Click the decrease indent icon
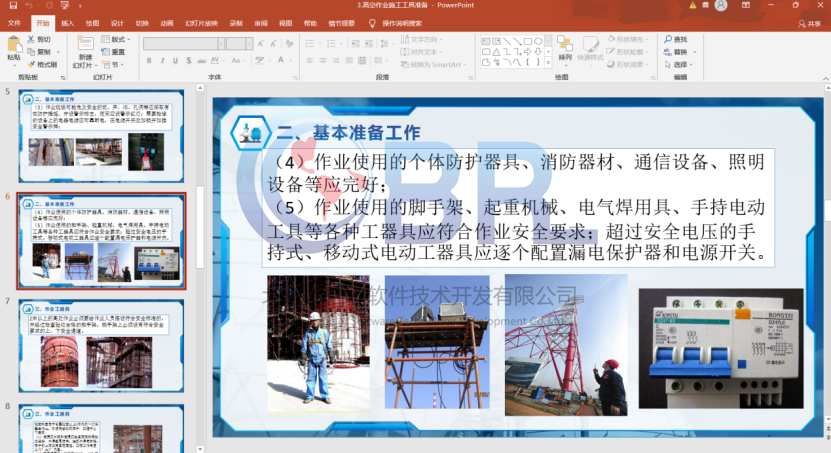 point(356,43)
